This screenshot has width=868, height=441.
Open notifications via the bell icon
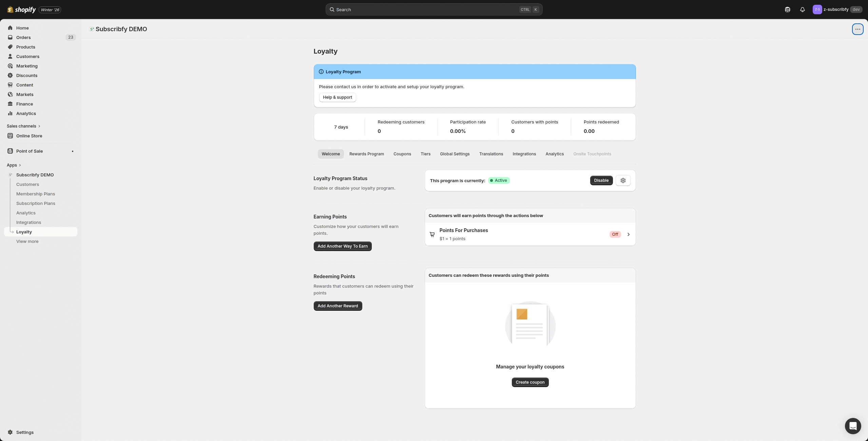(x=802, y=9)
